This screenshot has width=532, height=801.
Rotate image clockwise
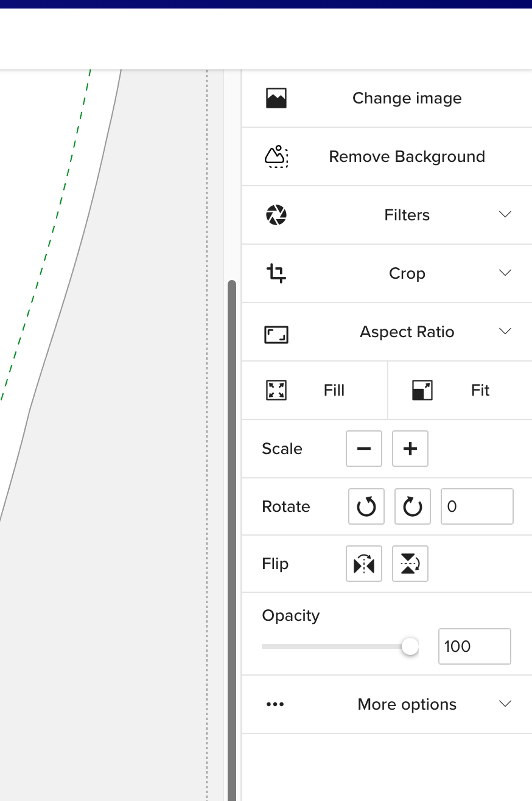click(413, 506)
